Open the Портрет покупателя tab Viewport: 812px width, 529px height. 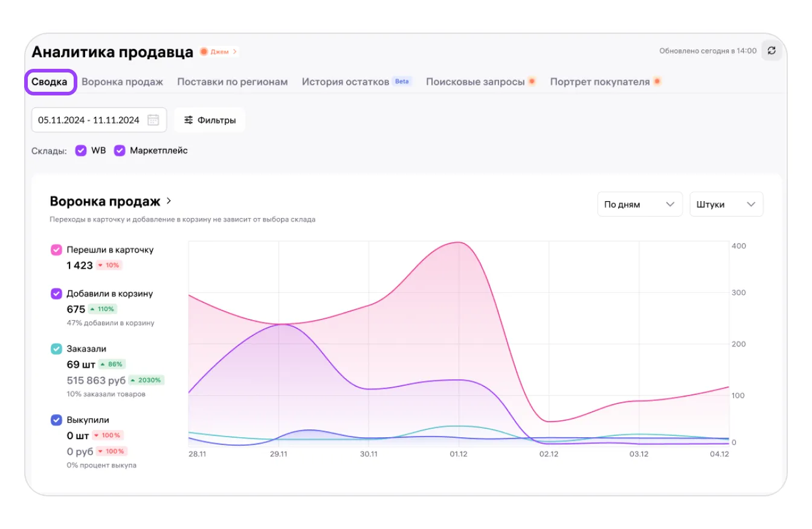599,82
